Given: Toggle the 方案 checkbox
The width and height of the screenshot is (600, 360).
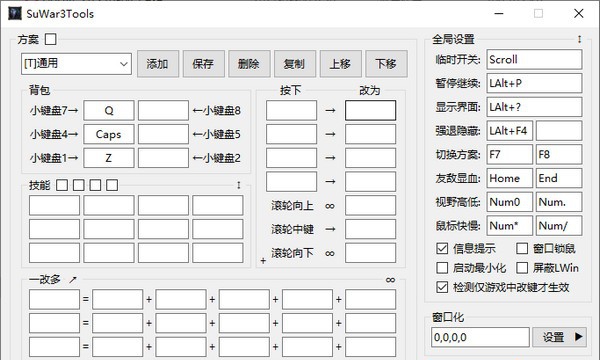Looking at the screenshot, I should click(51, 39).
